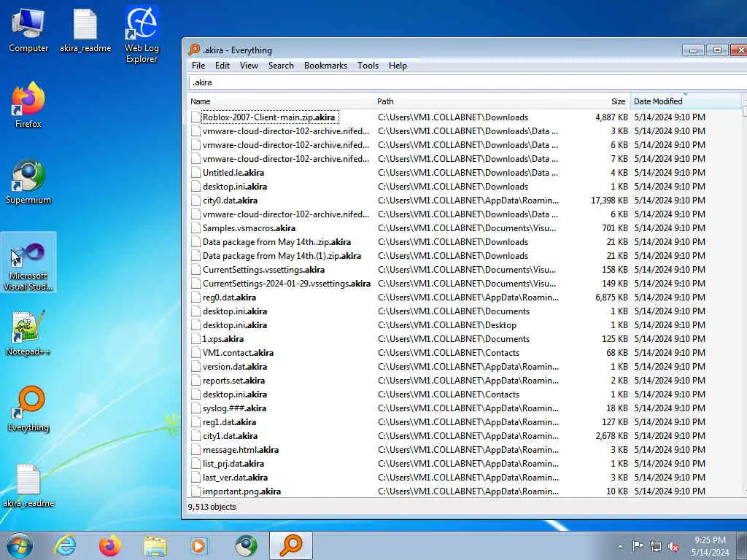Screen dimensions: 747x560
Task: Click the 9,513 objects status text
Action: [212, 507]
